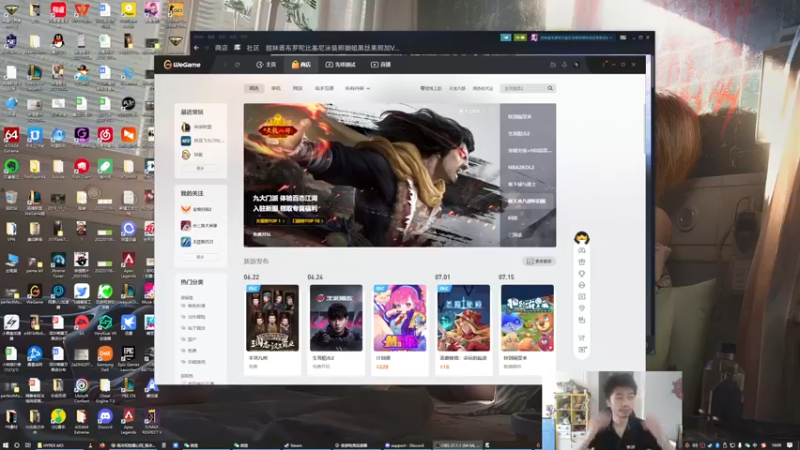Open the 06.24 生死狙击2 game card
Viewport: 800px width, 450px height.
coord(336,328)
